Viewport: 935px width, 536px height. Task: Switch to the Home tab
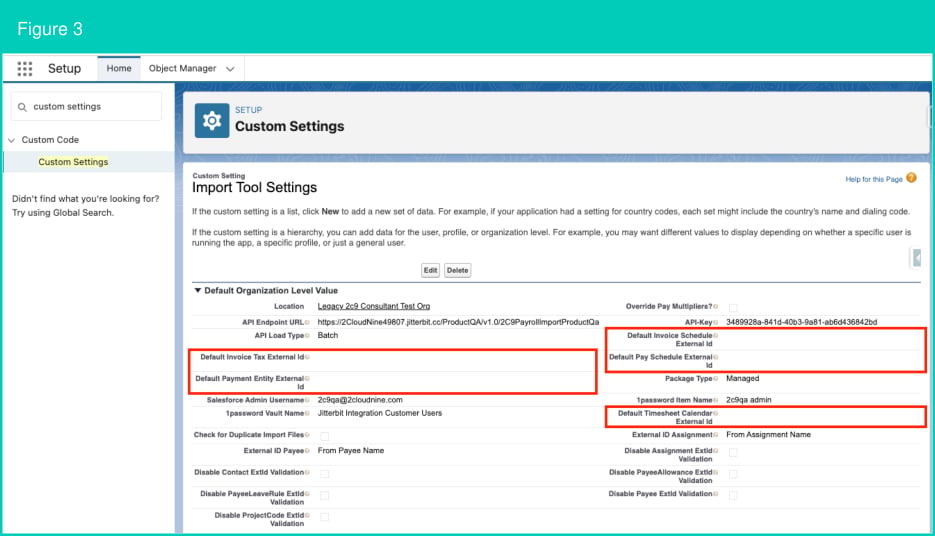pyautogui.click(x=119, y=69)
